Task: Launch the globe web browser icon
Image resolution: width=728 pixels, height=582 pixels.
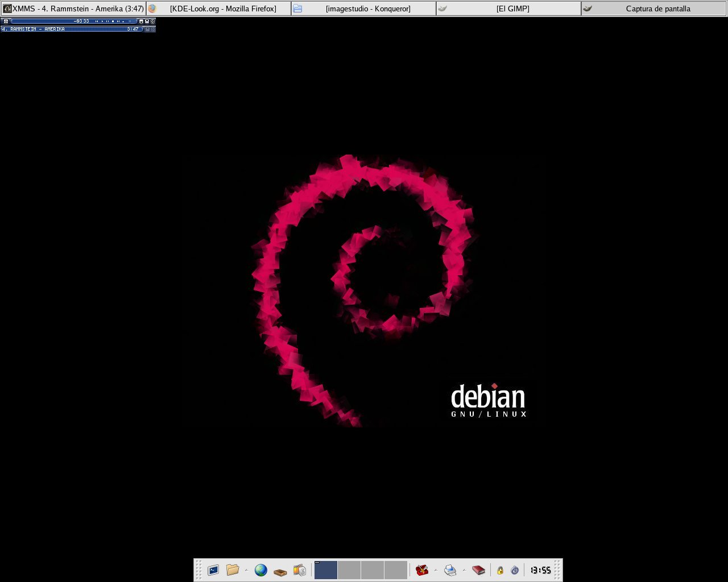Action: point(260,569)
